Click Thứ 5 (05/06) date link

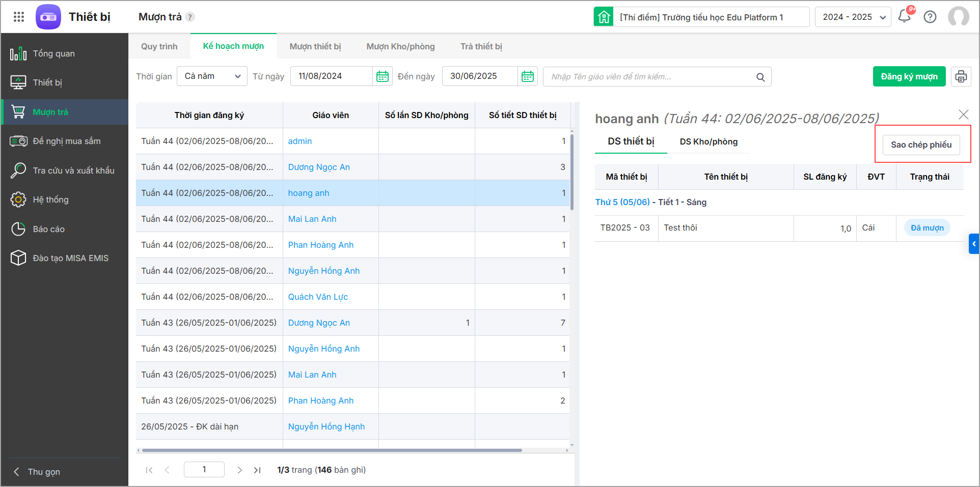pyautogui.click(x=622, y=202)
